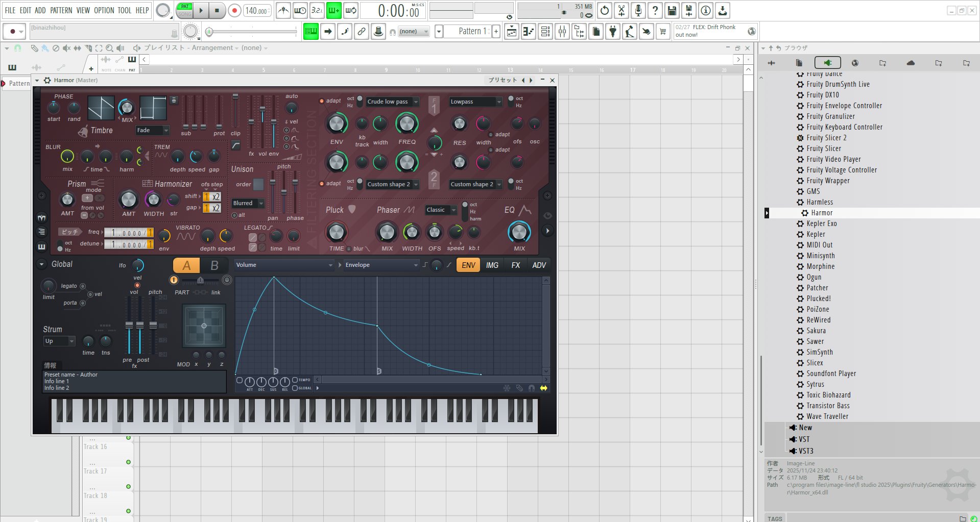Switch to the ADV tab in Harmor
This screenshot has height=522, width=980.
[x=539, y=265]
